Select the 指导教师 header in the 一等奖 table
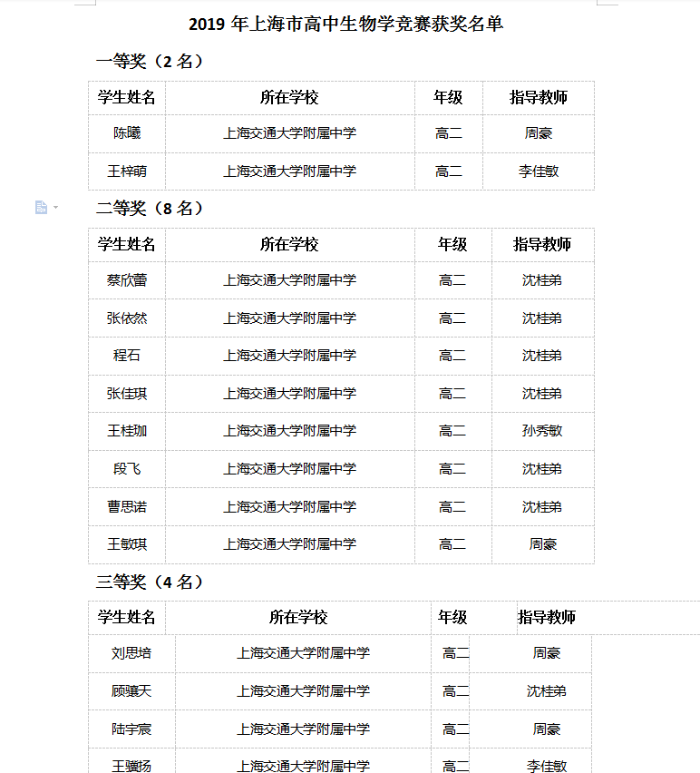 (539, 97)
